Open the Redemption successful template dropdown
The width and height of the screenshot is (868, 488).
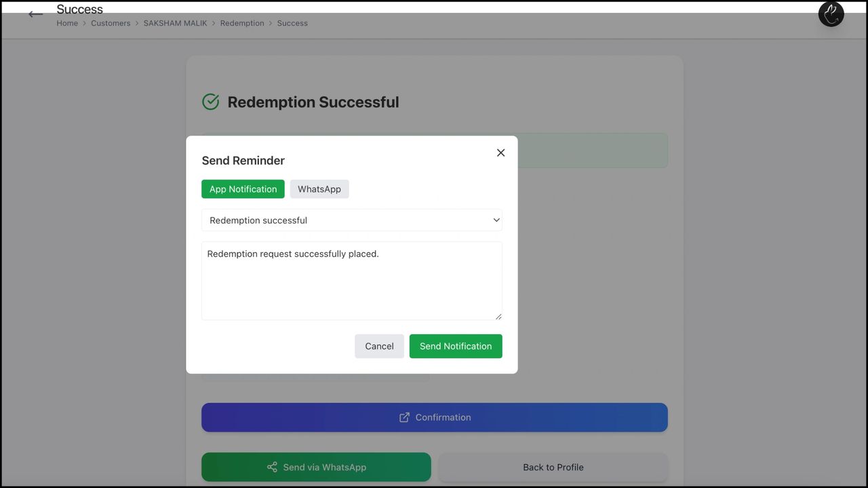pyautogui.click(x=351, y=220)
